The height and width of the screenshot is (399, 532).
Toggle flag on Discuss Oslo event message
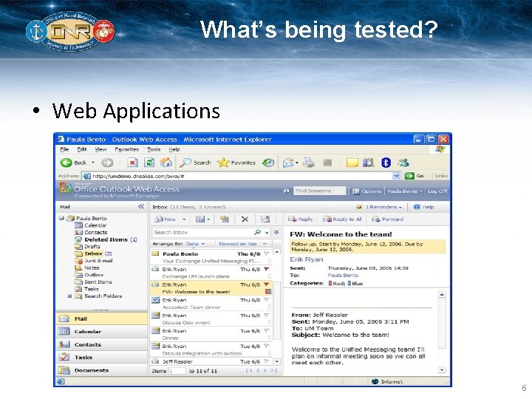(267, 316)
